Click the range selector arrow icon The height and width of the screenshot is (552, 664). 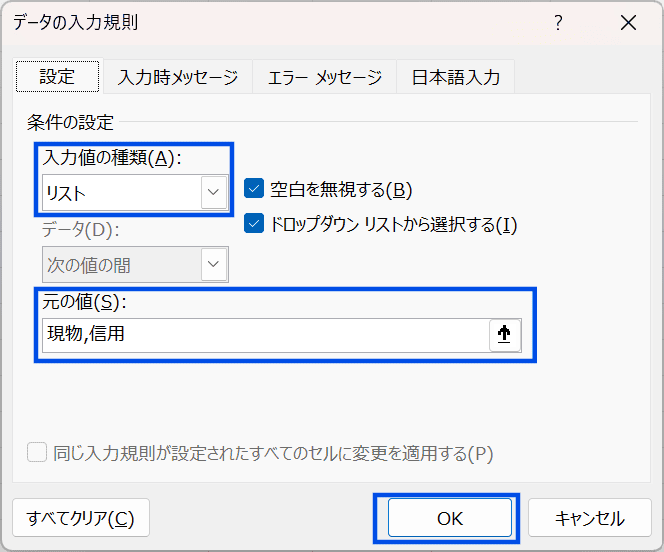(x=504, y=335)
